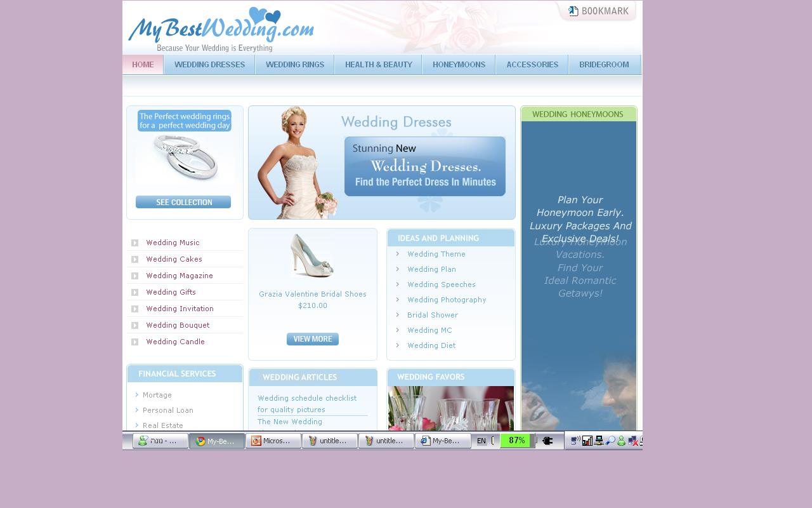Image resolution: width=812 pixels, height=508 pixels.
Task: Open the second untitle… taskbar window
Action: (386, 441)
